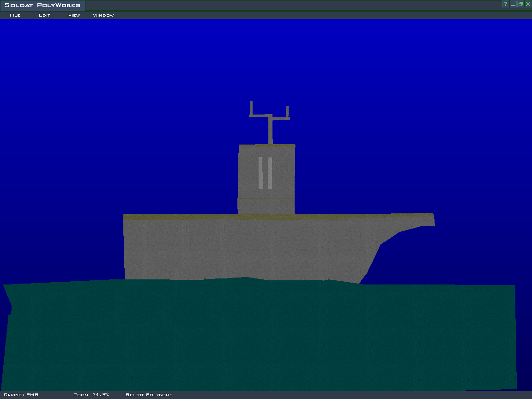Viewport: 532px width, 399px height.
Task: Open the File menu
Action: pyautogui.click(x=15, y=15)
